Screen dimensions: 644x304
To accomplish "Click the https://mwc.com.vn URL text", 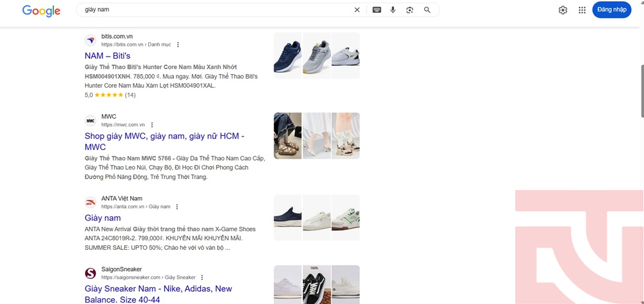I will tap(123, 125).
